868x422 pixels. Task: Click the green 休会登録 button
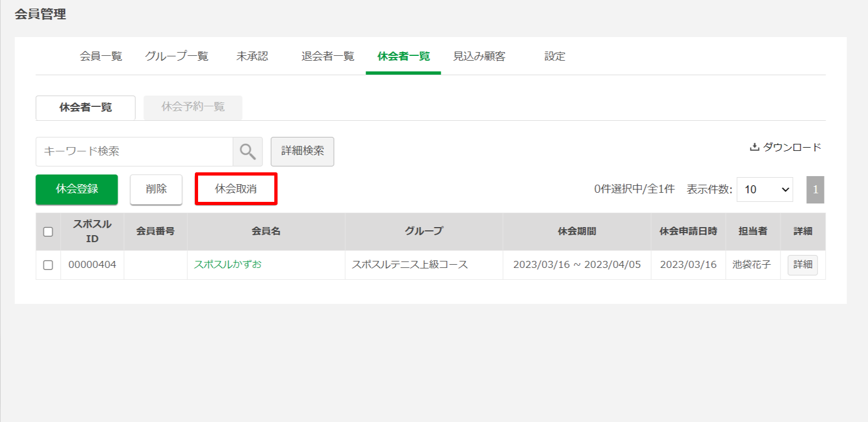77,189
